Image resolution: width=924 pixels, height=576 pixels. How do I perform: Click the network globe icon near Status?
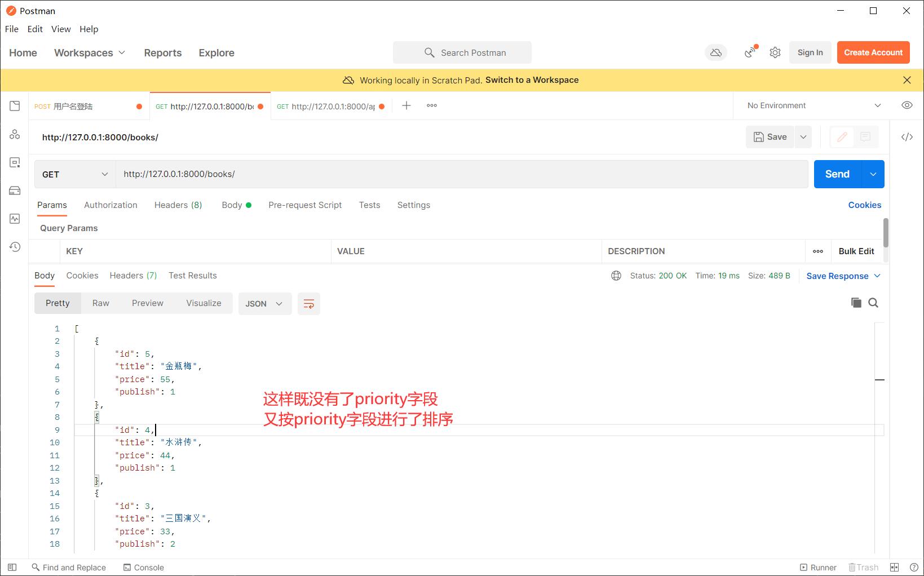point(616,276)
